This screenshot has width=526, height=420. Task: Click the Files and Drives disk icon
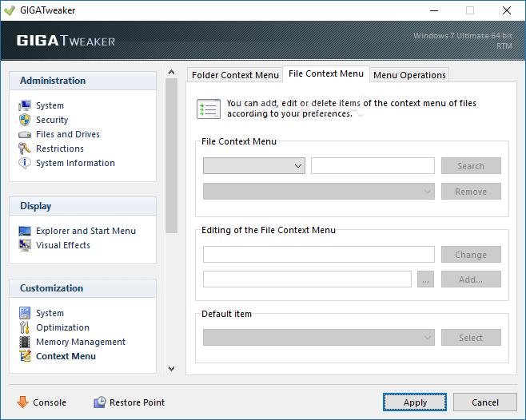pyautogui.click(x=25, y=135)
